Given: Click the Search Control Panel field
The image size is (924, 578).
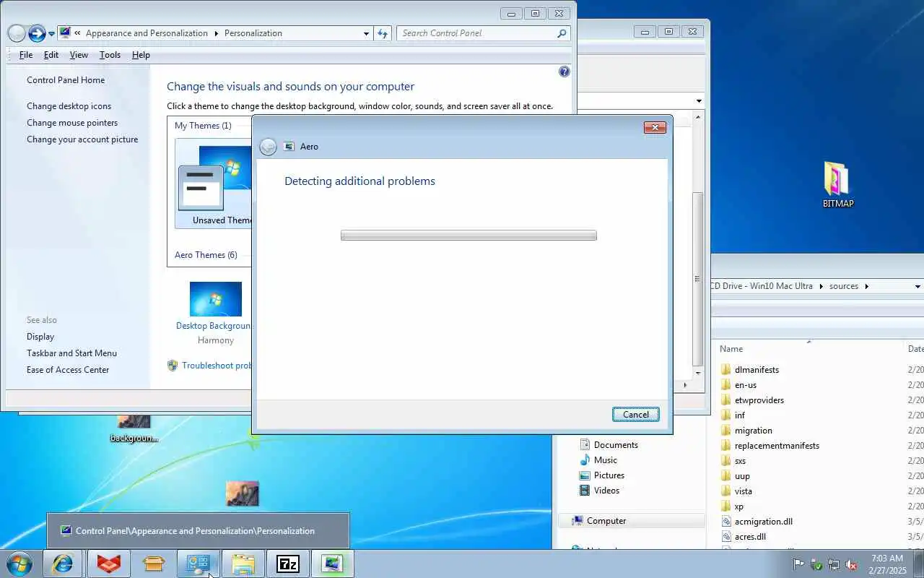Looking at the screenshot, I should (x=476, y=33).
